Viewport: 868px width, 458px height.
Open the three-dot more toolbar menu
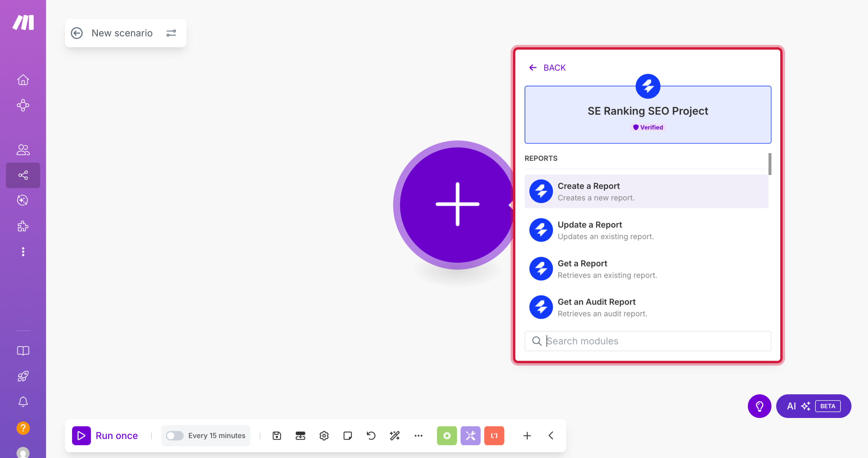(x=418, y=435)
